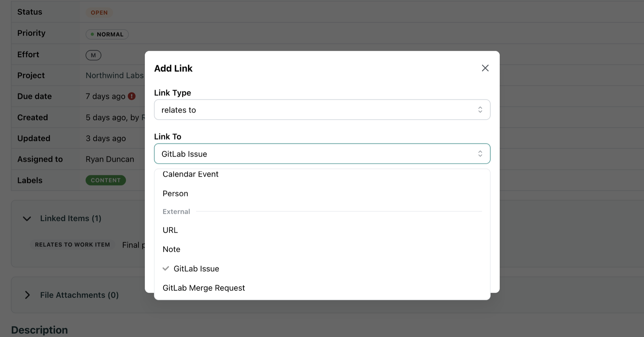
Task: Click the Add Link dialog title
Action: pos(173,68)
